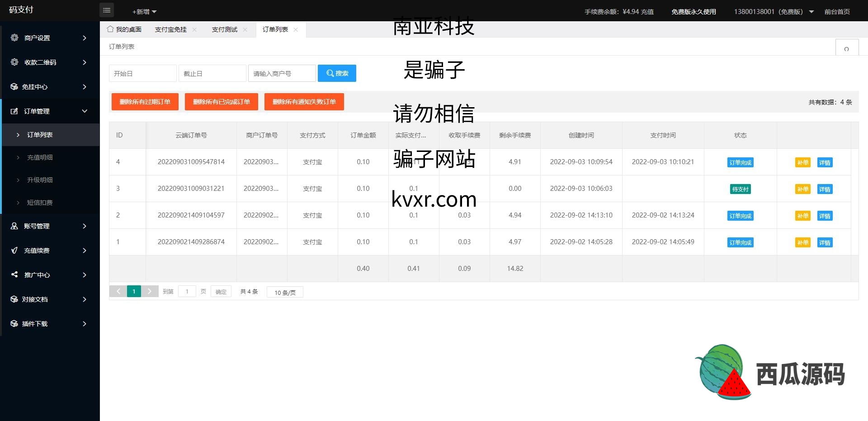868x421 pixels.
Task: Click 补单 for order ID 4
Action: point(803,162)
